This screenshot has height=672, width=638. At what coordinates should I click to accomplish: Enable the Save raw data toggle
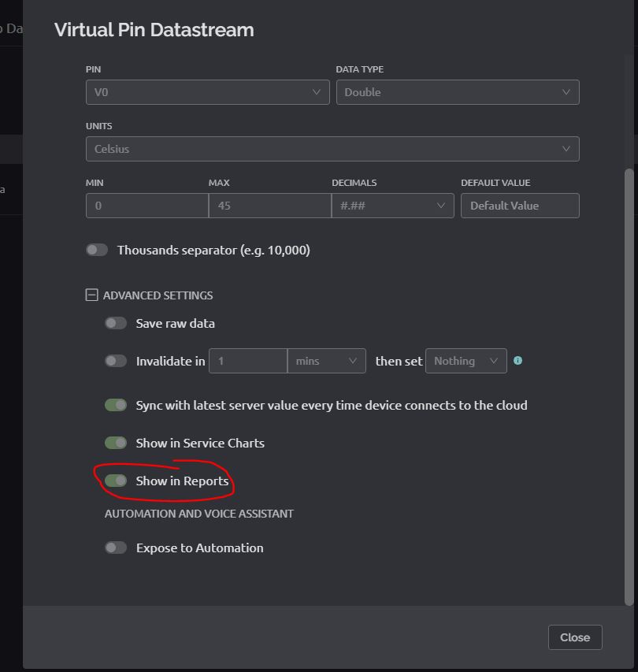[116, 323]
